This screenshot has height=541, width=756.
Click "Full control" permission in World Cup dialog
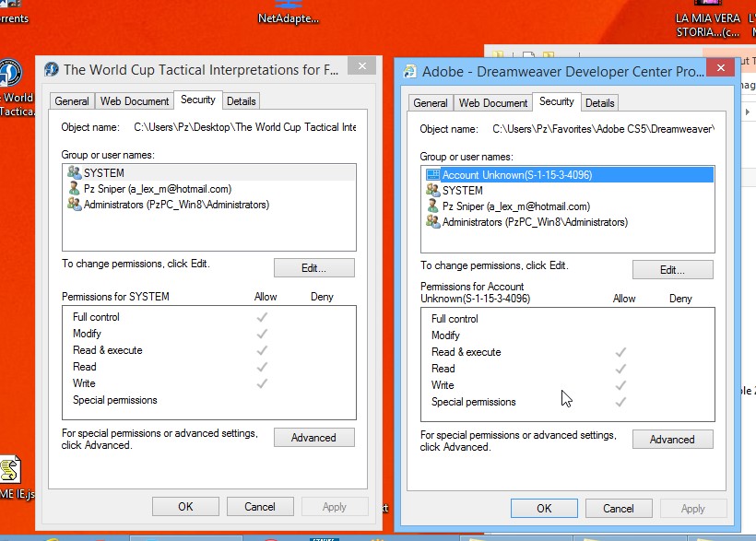coord(96,317)
